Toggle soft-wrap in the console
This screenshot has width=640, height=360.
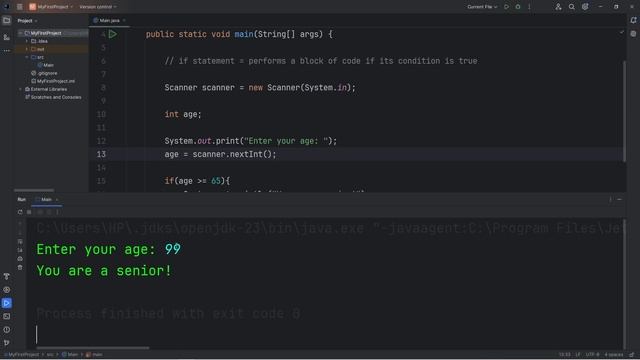(x=20, y=241)
